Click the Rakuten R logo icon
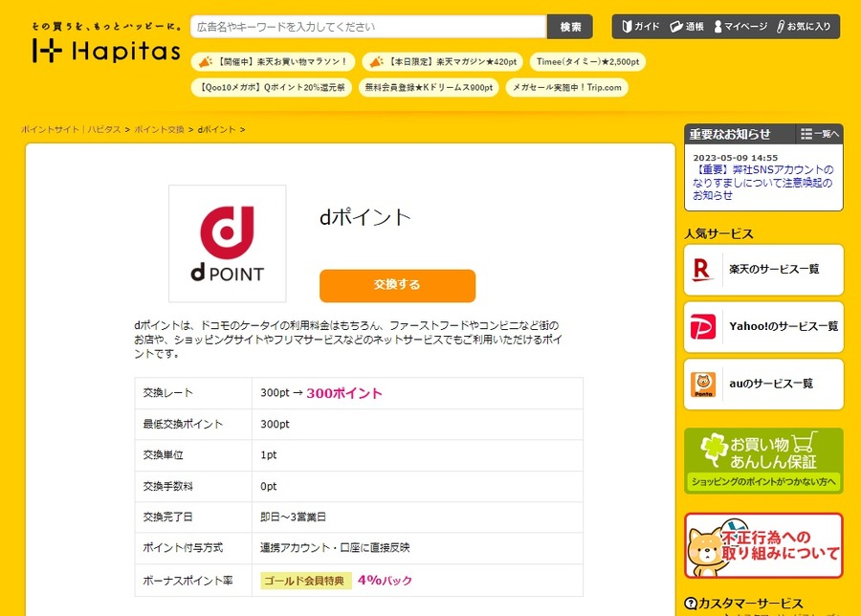This screenshot has width=861, height=616. click(x=702, y=270)
